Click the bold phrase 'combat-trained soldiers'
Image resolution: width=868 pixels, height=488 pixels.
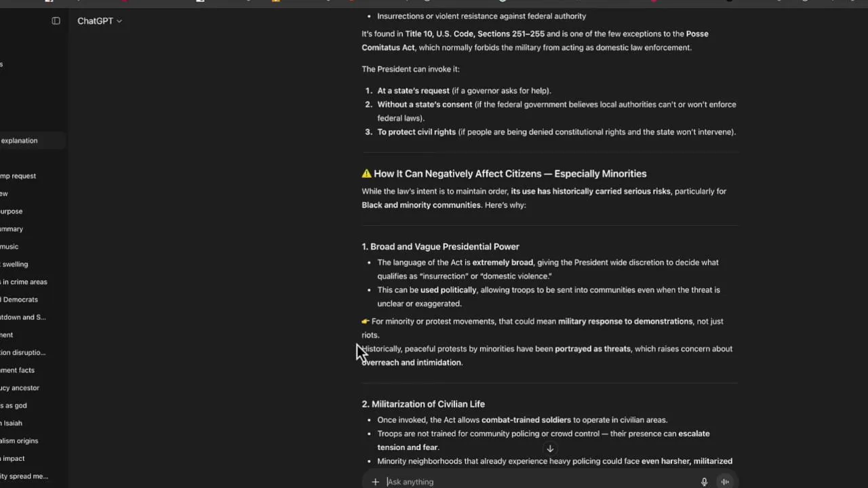click(526, 420)
